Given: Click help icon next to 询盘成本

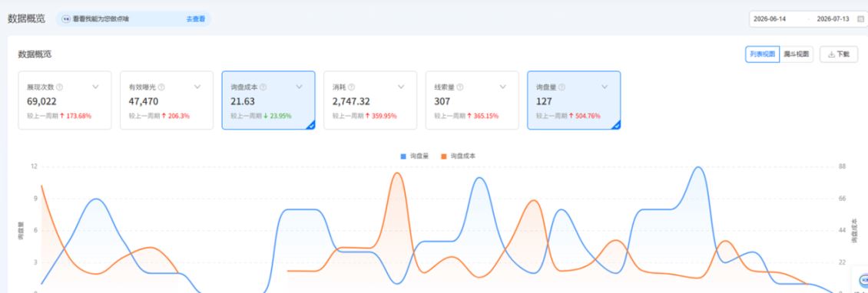Looking at the screenshot, I should pyautogui.click(x=263, y=87).
